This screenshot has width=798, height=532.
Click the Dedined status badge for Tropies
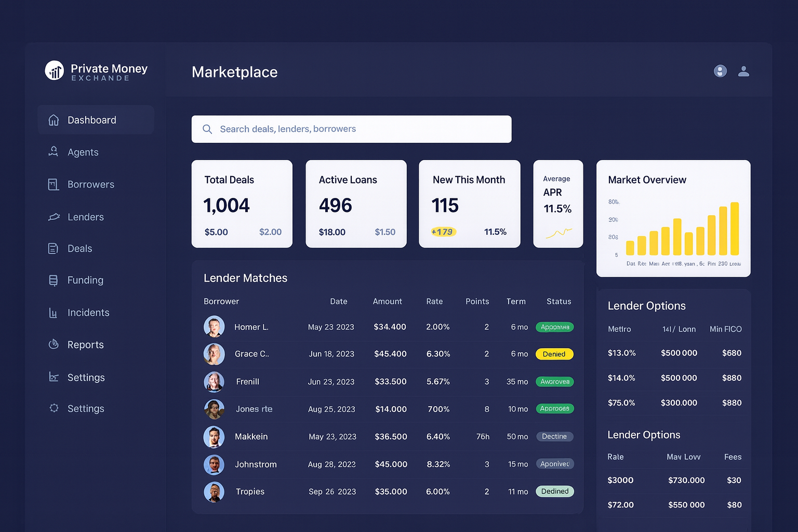[x=554, y=491]
